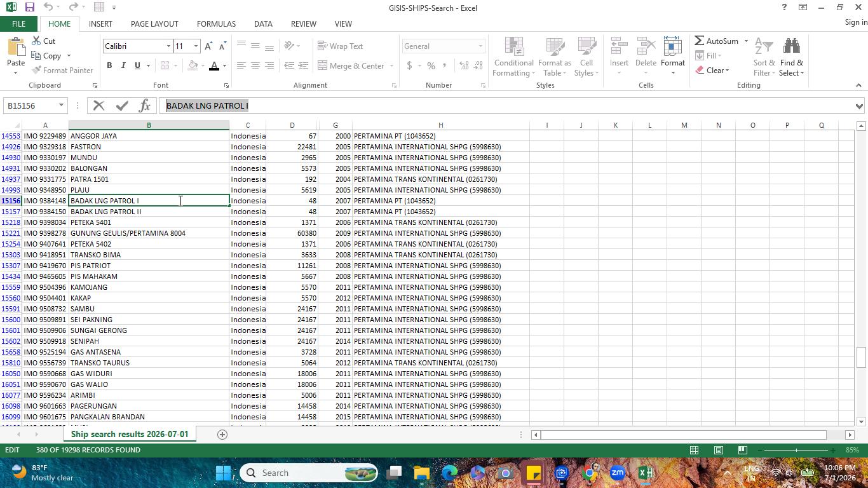Image resolution: width=868 pixels, height=488 pixels.
Task: Increase font size with the large A
Action: [208, 46]
